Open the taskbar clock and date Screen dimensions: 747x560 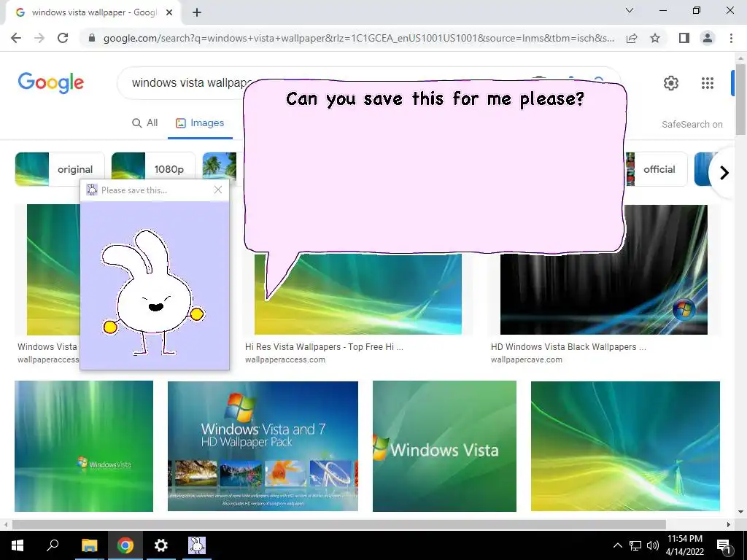point(684,545)
